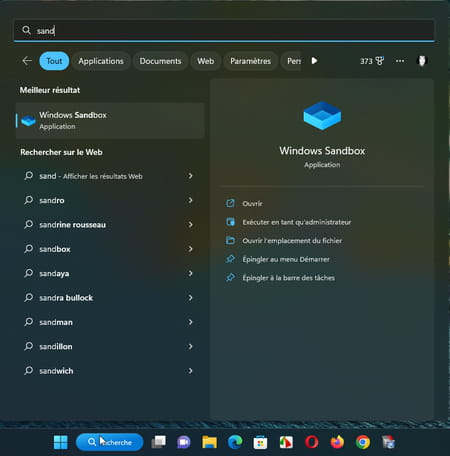The width and height of the screenshot is (450, 456).
Task: Select the 'sandbox' web suggestion
Action: pos(110,249)
